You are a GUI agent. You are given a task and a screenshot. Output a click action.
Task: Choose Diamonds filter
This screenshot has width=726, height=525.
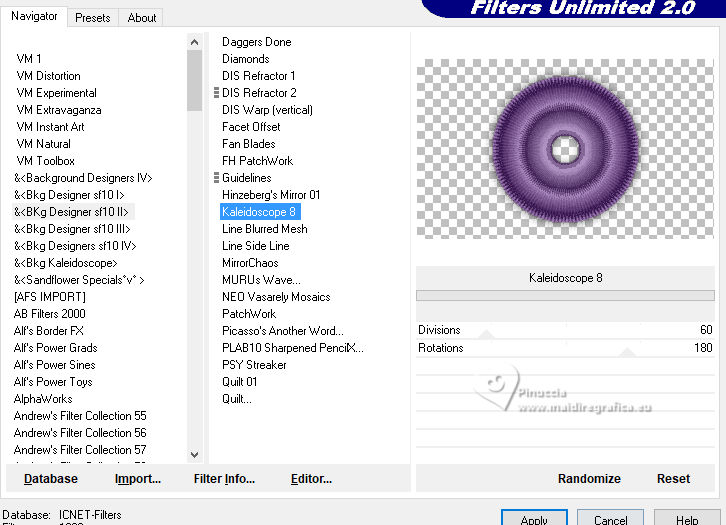pos(245,59)
